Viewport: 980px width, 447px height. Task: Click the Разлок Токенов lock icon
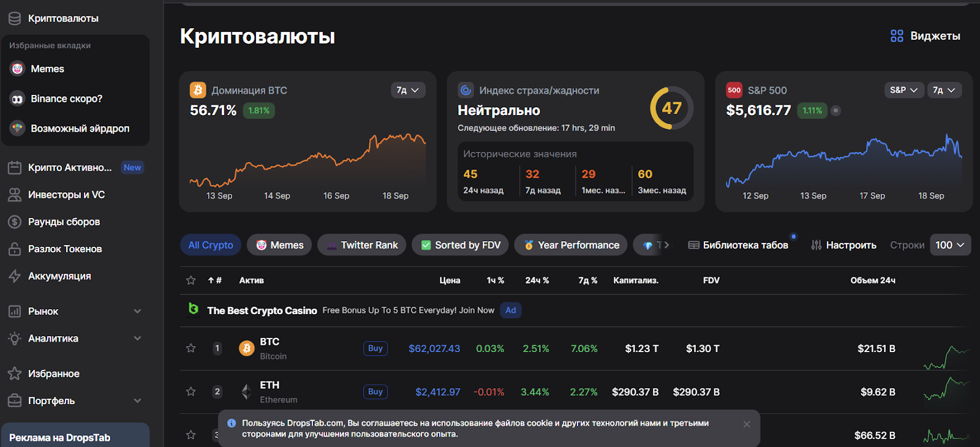click(x=15, y=249)
